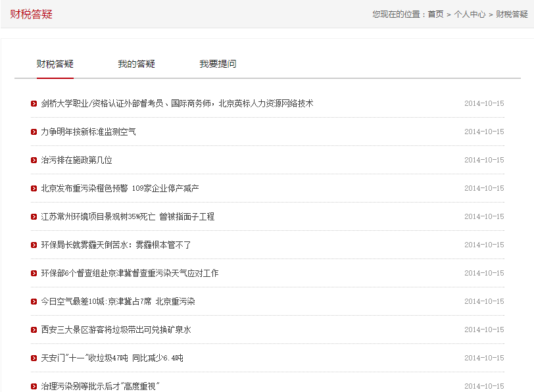Click the 财税答疑 page heading in red

point(31,14)
